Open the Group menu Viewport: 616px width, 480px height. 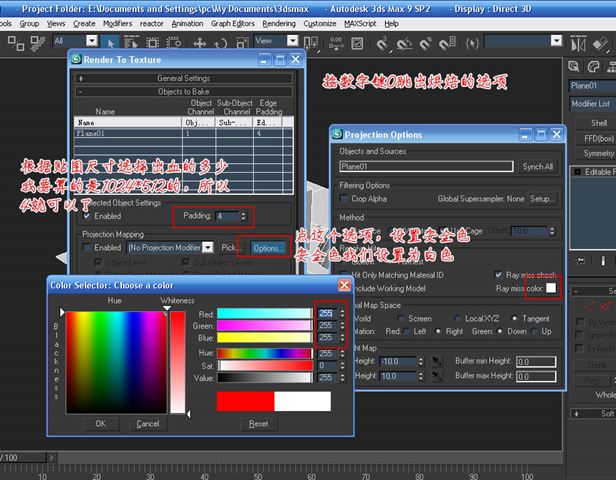pos(29,24)
